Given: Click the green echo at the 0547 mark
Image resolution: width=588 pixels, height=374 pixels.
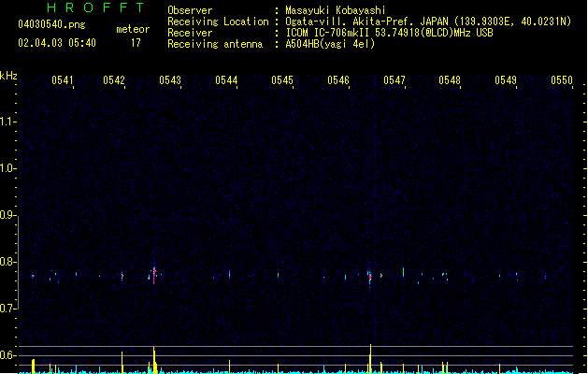Looking at the screenshot, I should tap(404, 272).
